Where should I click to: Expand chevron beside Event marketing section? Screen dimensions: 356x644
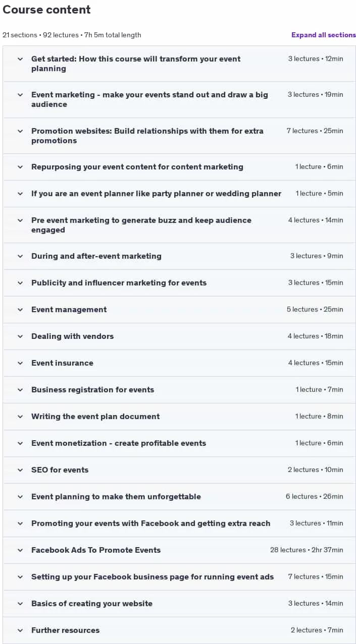[x=20, y=95]
